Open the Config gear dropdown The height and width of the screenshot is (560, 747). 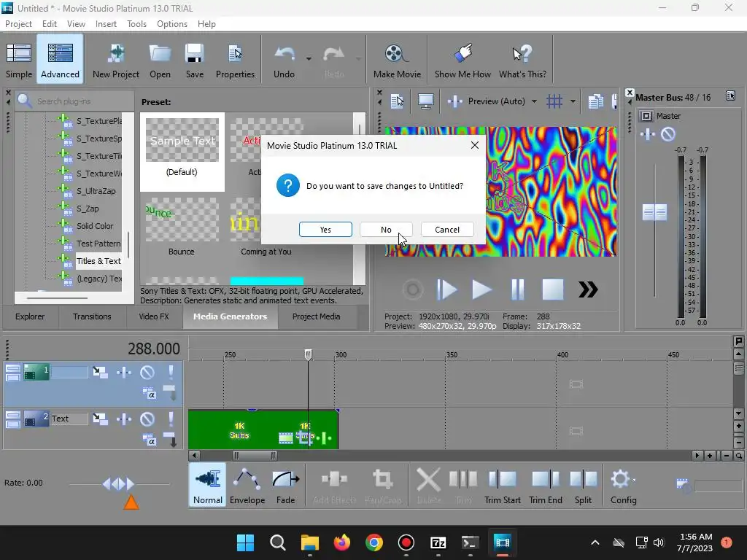click(x=623, y=486)
